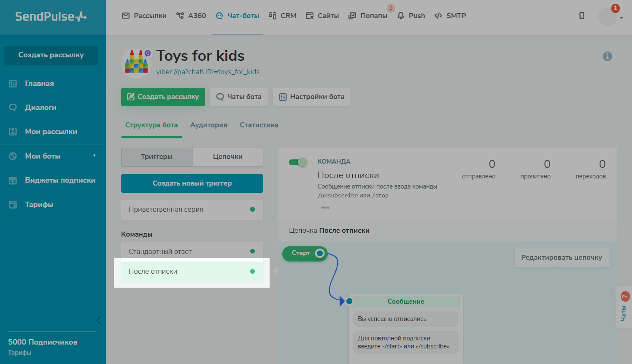Collapse the left sidebar with chevron
The height and width of the screenshot is (364, 632).
point(98,320)
